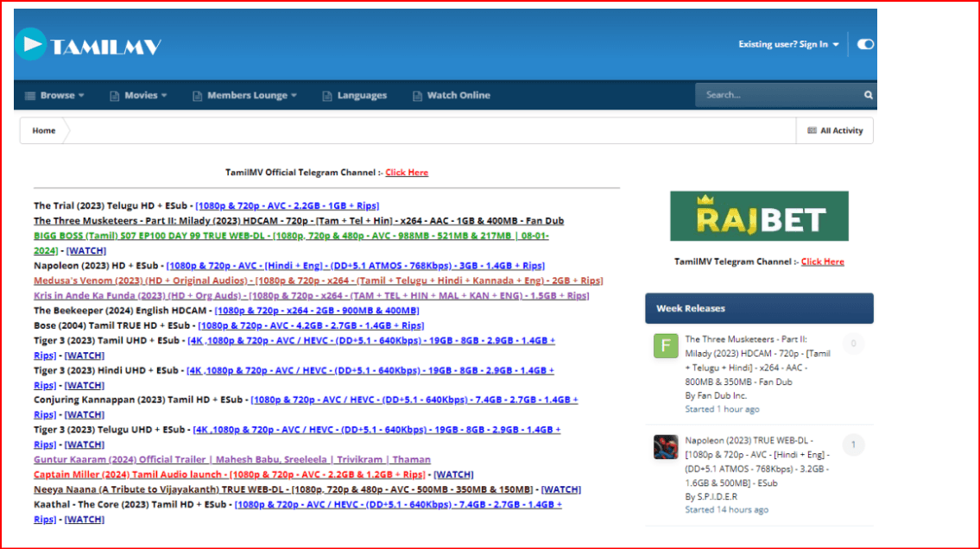Open The Three Musketeers Milady HDCAM post link

299,220
